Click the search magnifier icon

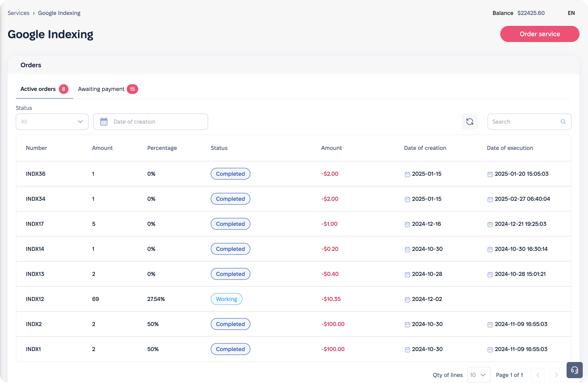coord(563,122)
